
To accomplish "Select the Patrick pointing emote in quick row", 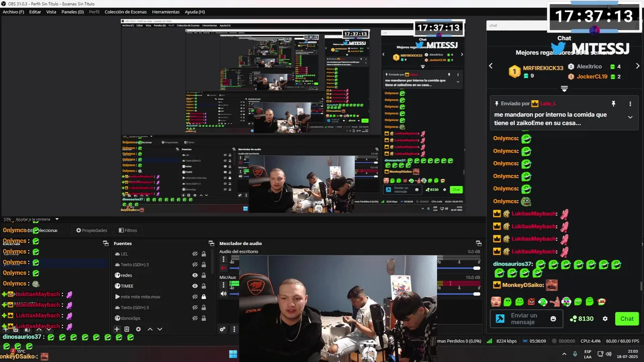I will (x=554, y=302).
